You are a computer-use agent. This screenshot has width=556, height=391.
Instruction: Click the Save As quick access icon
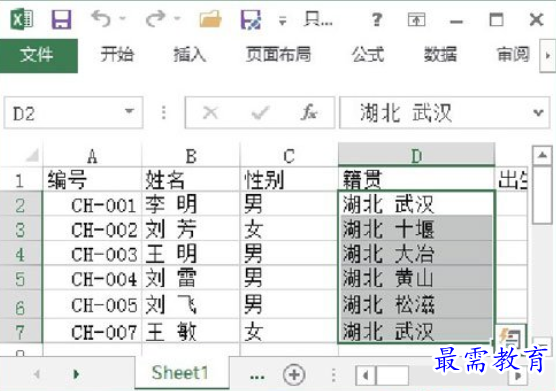[x=251, y=19]
